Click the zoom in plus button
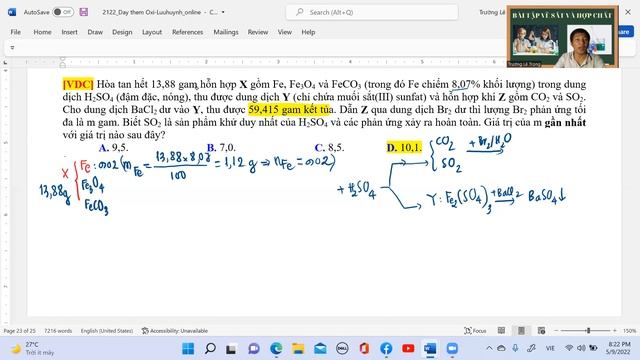Image resolution: width=640 pixels, height=360 pixels. coord(615,331)
